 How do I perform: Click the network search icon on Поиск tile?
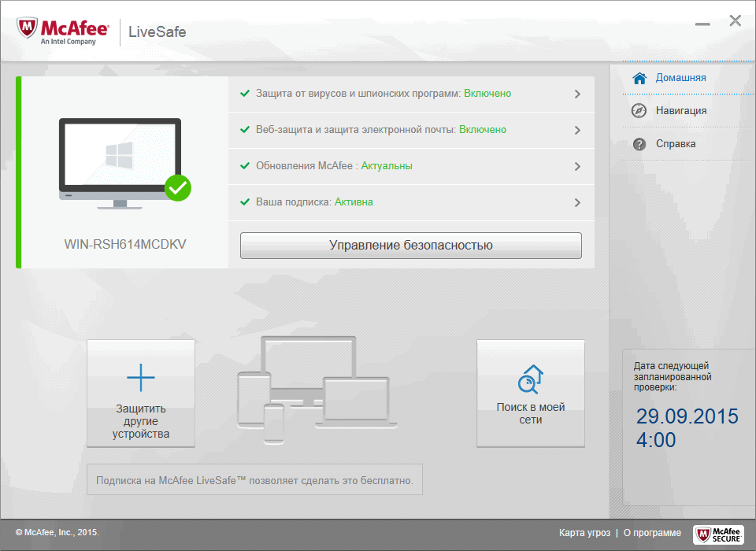point(530,378)
